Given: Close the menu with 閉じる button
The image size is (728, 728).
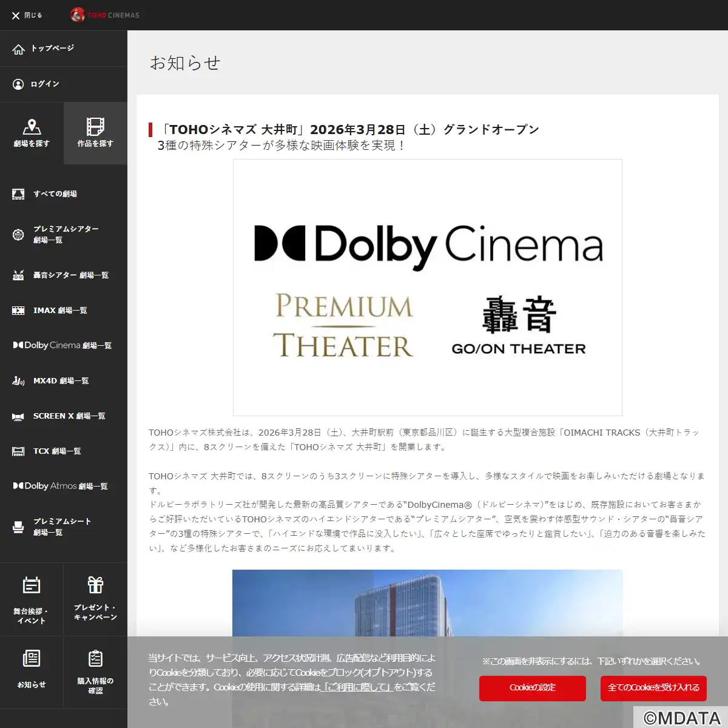Looking at the screenshot, I should point(27,15).
